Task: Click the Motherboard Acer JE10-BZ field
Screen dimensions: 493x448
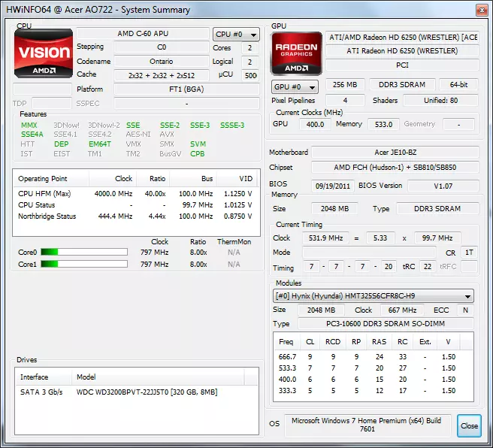Action: pos(395,153)
